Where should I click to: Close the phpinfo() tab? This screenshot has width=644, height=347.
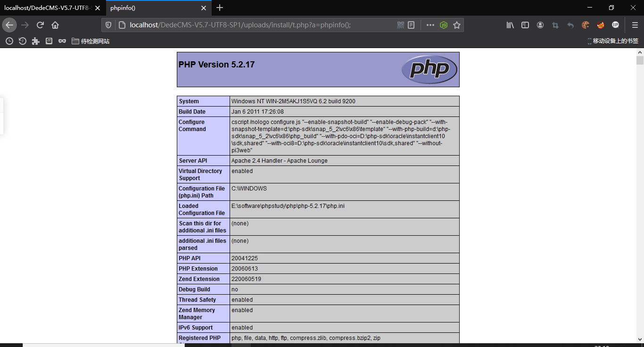click(204, 8)
